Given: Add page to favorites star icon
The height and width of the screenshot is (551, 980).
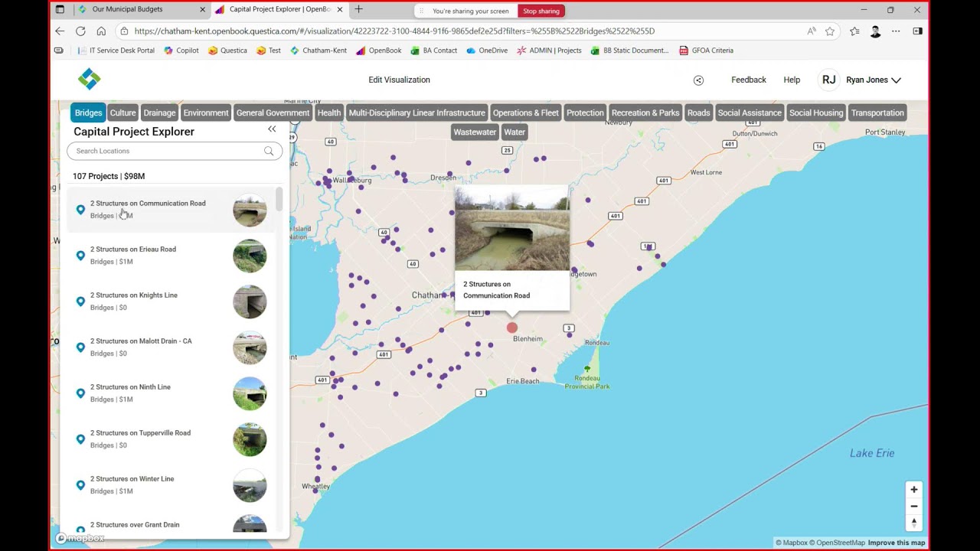Looking at the screenshot, I should pyautogui.click(x=830, y=31).
